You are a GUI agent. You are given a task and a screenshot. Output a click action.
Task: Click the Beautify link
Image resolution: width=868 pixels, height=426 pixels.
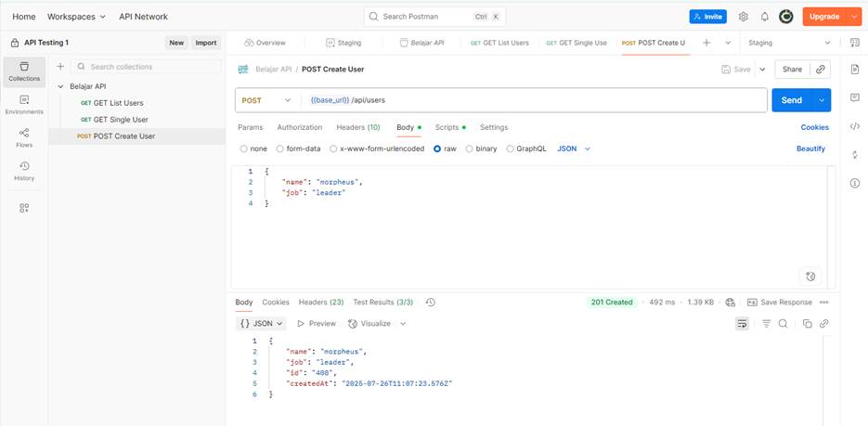(810, 148)
